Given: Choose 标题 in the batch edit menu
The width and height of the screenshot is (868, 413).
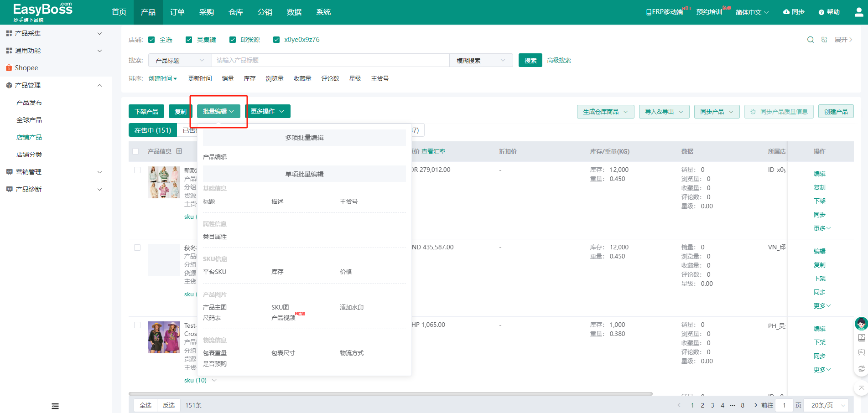Looking at the screenshot, I should click(209, 201).
